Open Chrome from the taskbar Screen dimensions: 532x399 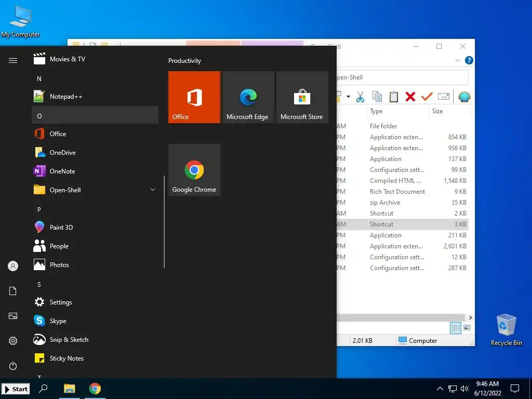coord(95,389)
